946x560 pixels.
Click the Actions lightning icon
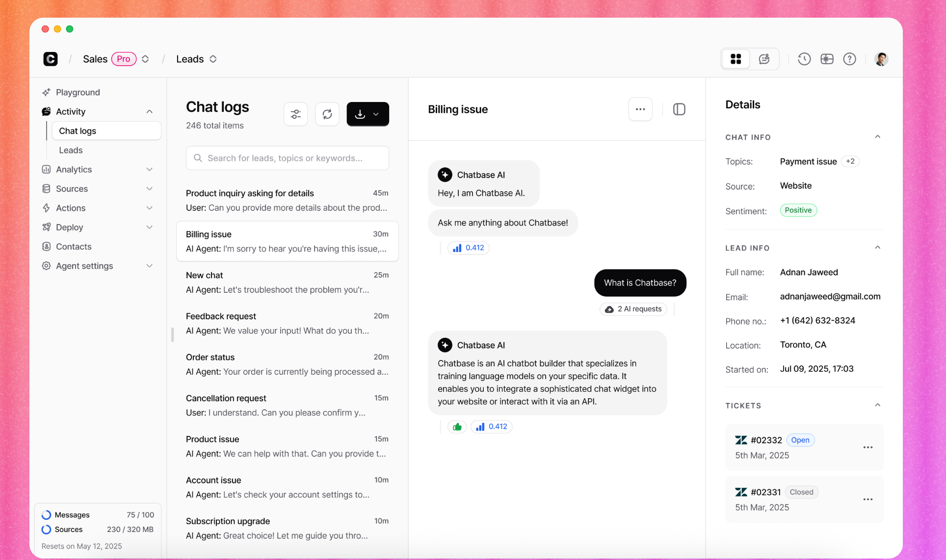pyautogui.click(x=46, y=208)
